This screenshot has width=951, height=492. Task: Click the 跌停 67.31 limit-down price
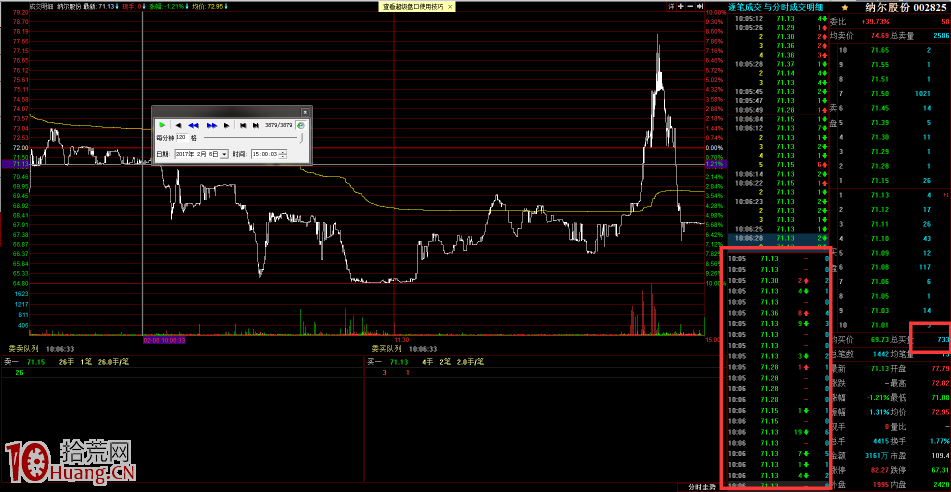(x=941, y=469)
